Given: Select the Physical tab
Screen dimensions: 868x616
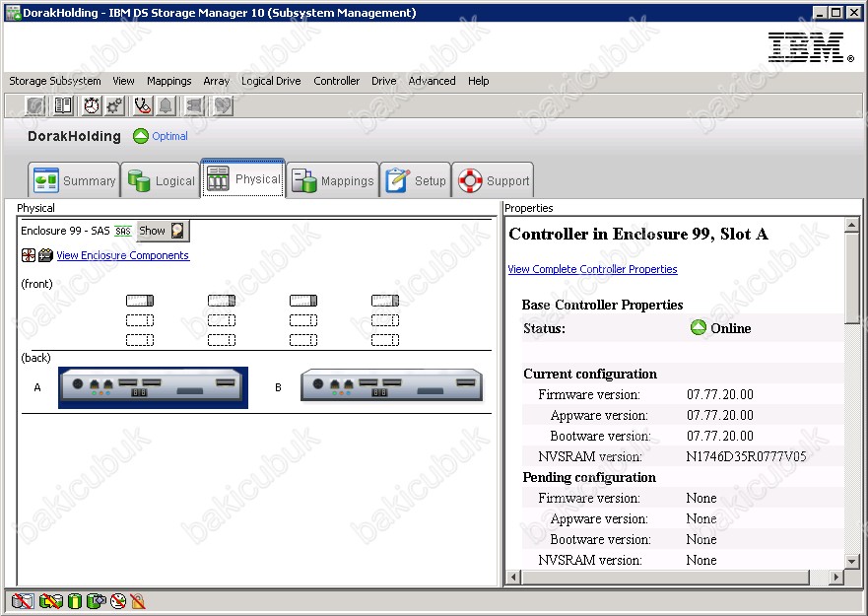Looking at the screenshot, I should point(243,177).
